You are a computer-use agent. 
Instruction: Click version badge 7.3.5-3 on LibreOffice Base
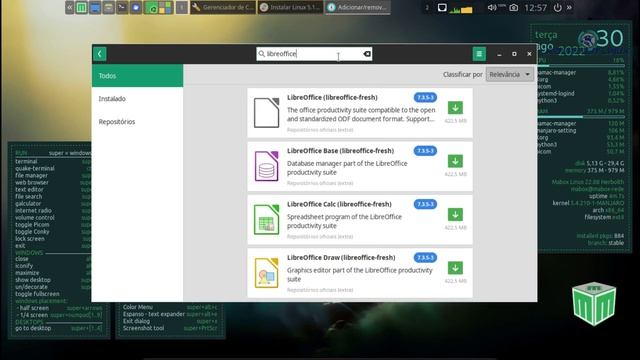coord(425,151)
